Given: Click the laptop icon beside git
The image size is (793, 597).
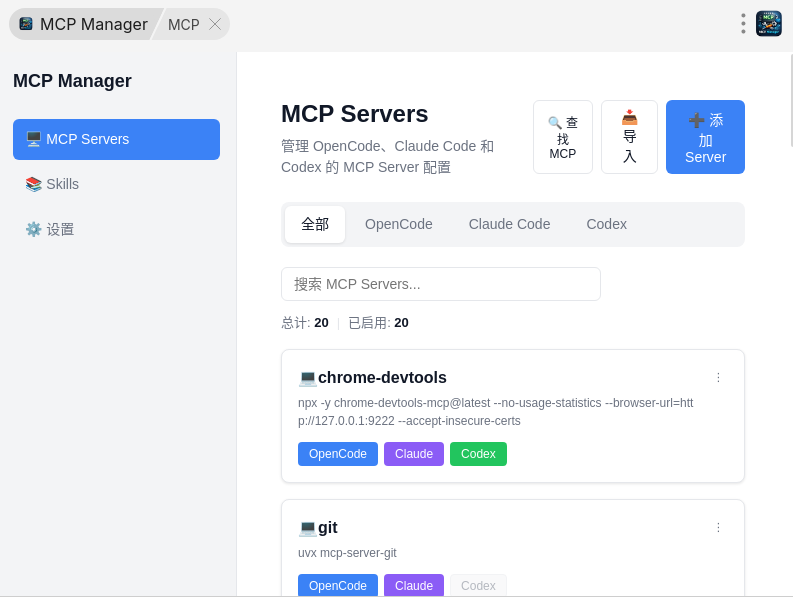Looking at the screenshot, I should click(307, 529).
